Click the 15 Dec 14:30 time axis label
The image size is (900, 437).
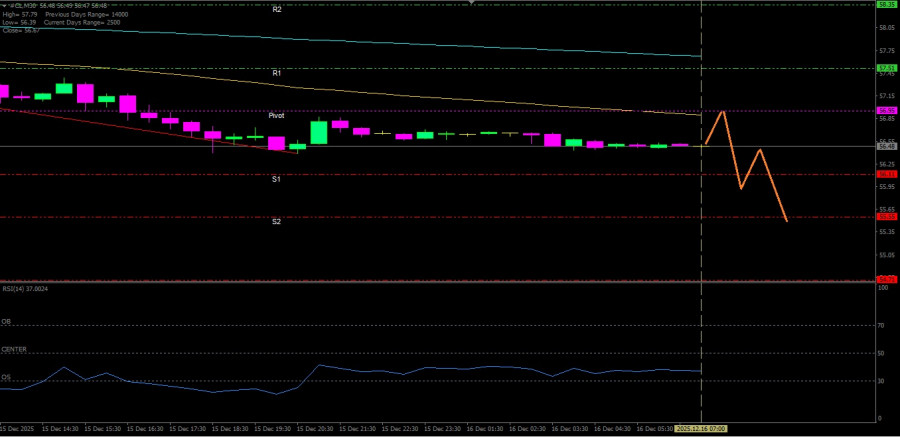59,429
